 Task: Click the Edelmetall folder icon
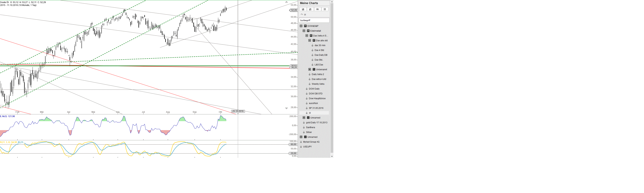pyautogui.click(x=308, y=31)
